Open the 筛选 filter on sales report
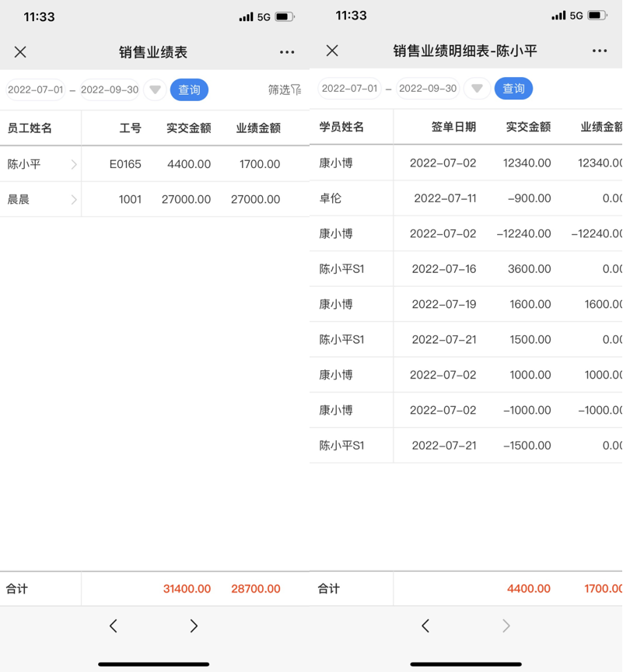 (284, 90)
